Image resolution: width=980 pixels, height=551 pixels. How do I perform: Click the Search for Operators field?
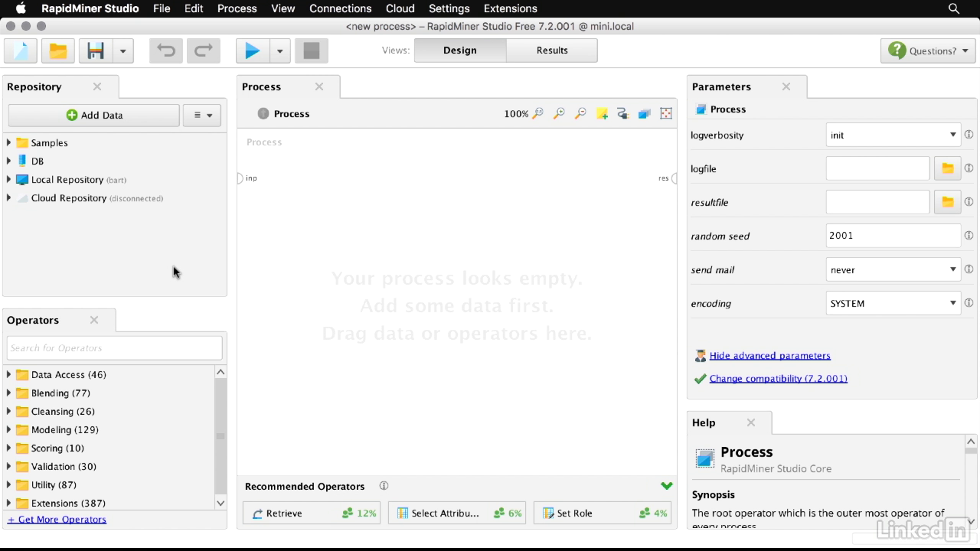[x=114, y=348]
